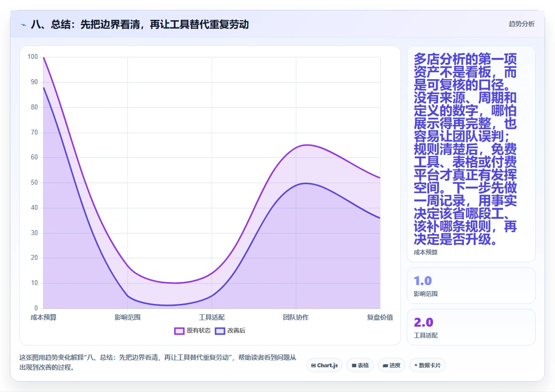The image size is (555, 392).
Task: Click the trend icon beside the title
Action: [x=24, y=25]
